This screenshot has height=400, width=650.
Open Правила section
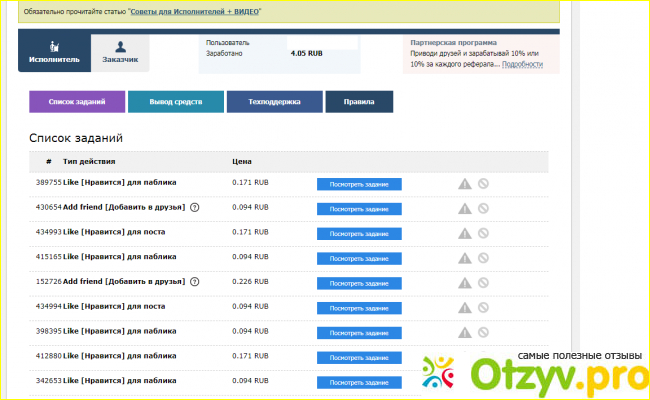(x=359, y=102)
